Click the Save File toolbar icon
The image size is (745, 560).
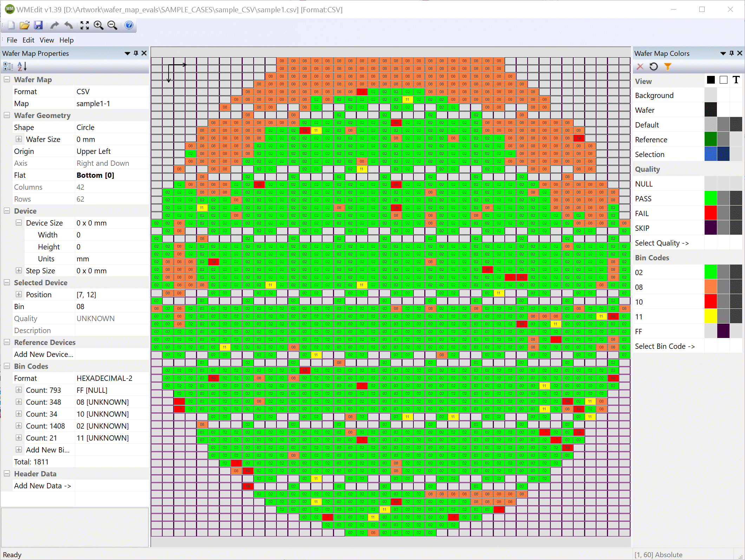[38, 25]
